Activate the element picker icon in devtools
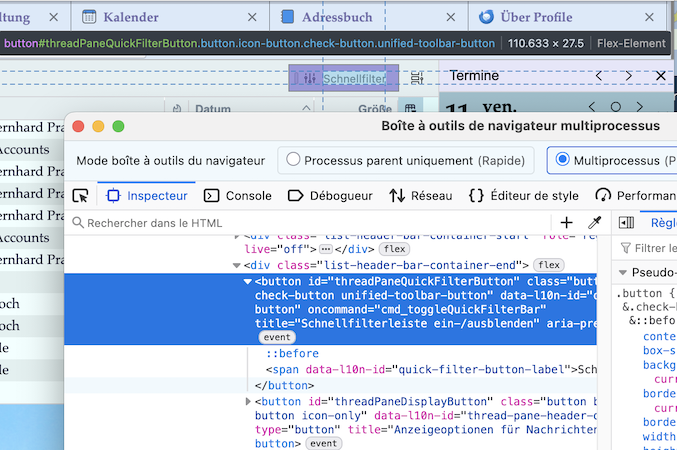Image resolution: width=677 pixels, height=450 pixels. tap(80, 196)
